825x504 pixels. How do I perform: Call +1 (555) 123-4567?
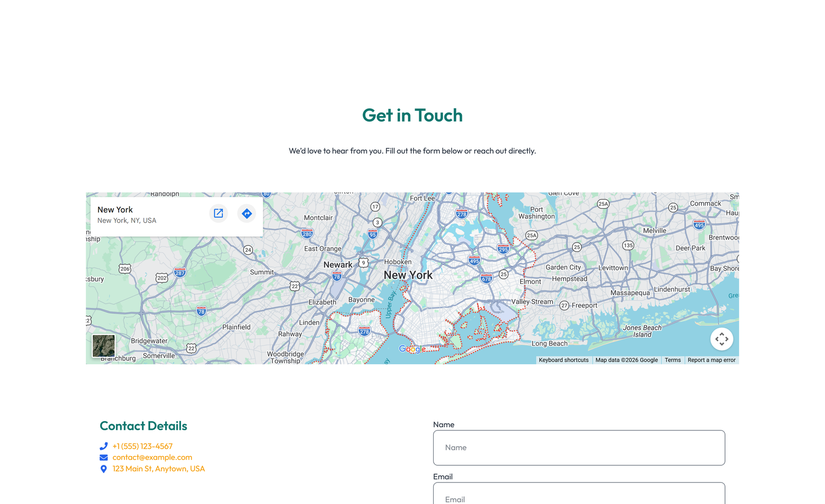point(142,446)
